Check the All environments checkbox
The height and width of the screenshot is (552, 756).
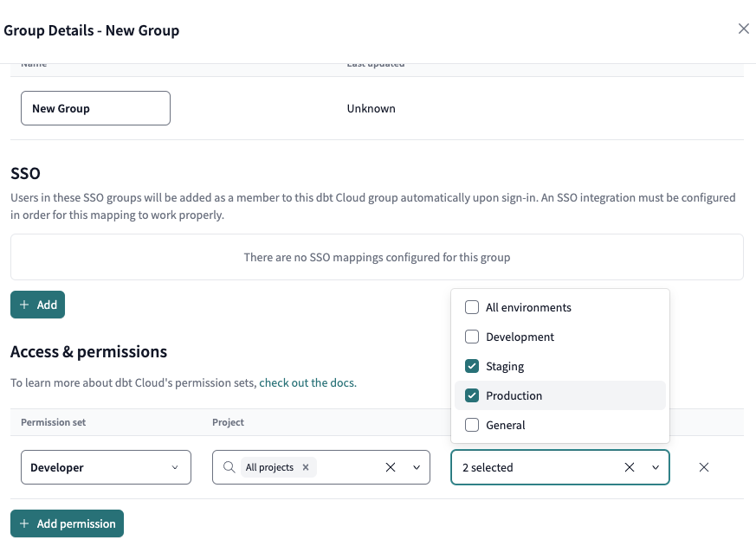(x=472, y=307)
